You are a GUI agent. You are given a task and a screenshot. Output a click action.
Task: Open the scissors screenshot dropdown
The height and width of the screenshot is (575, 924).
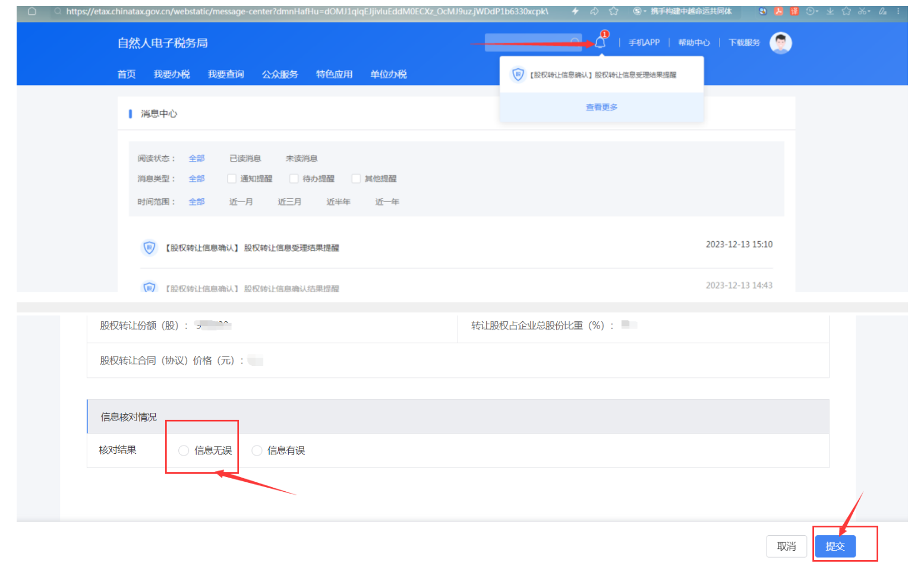pyautogui.click(x=864, y=11)
